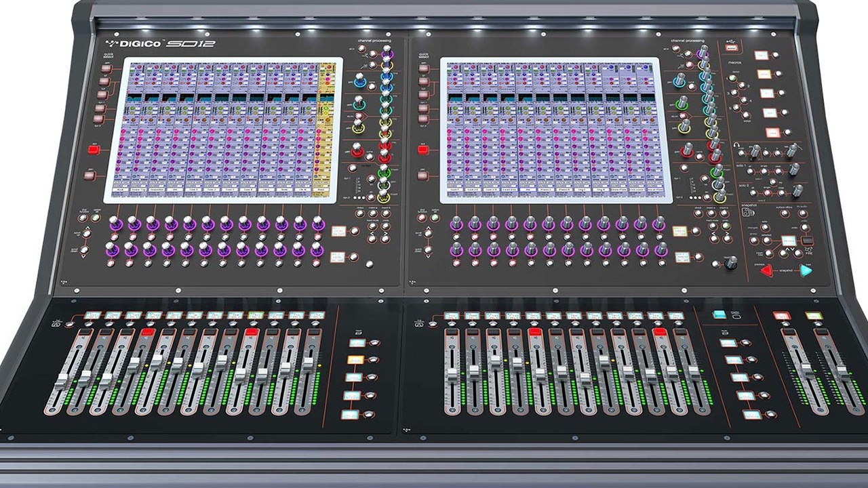Screen dimensions: 868x488
Task: Unmute fifth channel of right fader bank
Action: click(534, 331)
